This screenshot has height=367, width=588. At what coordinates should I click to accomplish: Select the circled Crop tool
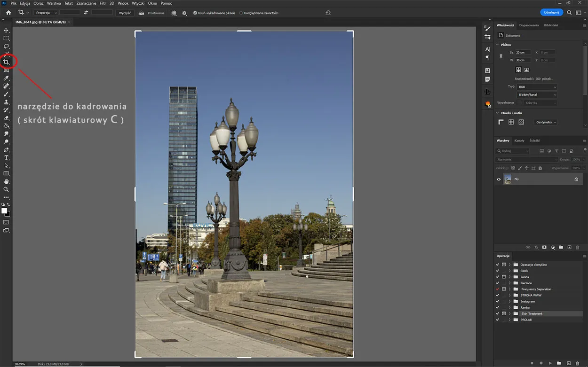pos(6,62)
